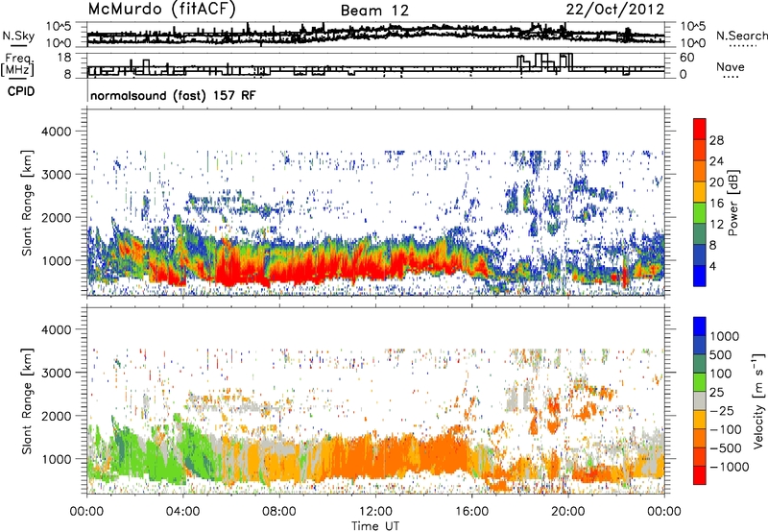Image resolution: width=768 pixels, height=532 pixels.
Task: Click the "−500" Velocity colorbar label
Action: click(726, 447)
